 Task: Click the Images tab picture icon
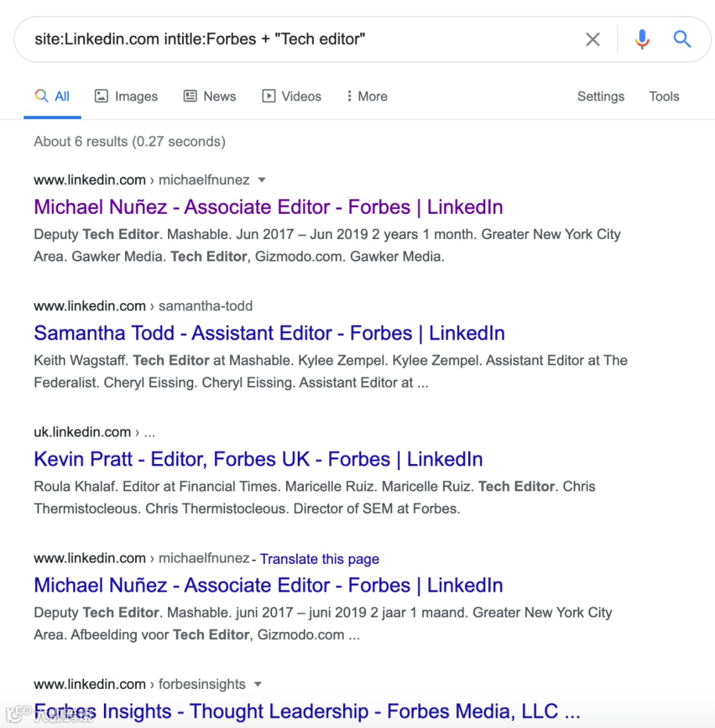101,97
